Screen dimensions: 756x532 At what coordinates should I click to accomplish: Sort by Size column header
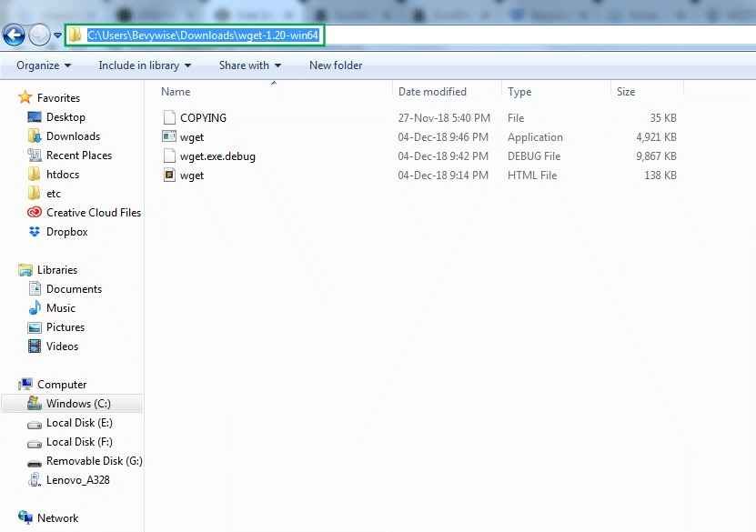point(626,92)
